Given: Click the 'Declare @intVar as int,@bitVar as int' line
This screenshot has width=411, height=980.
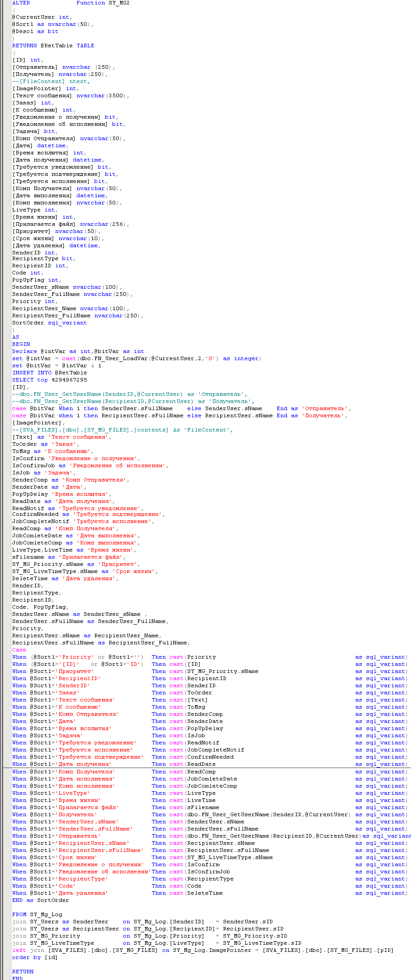Looking at the screenshot, I should pos(78,351).
